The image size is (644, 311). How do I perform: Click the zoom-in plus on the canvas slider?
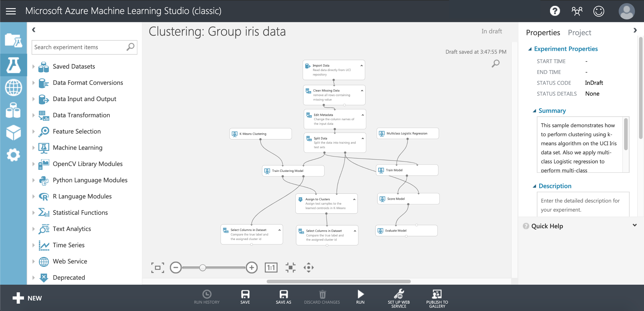click(x=251, y=267)
